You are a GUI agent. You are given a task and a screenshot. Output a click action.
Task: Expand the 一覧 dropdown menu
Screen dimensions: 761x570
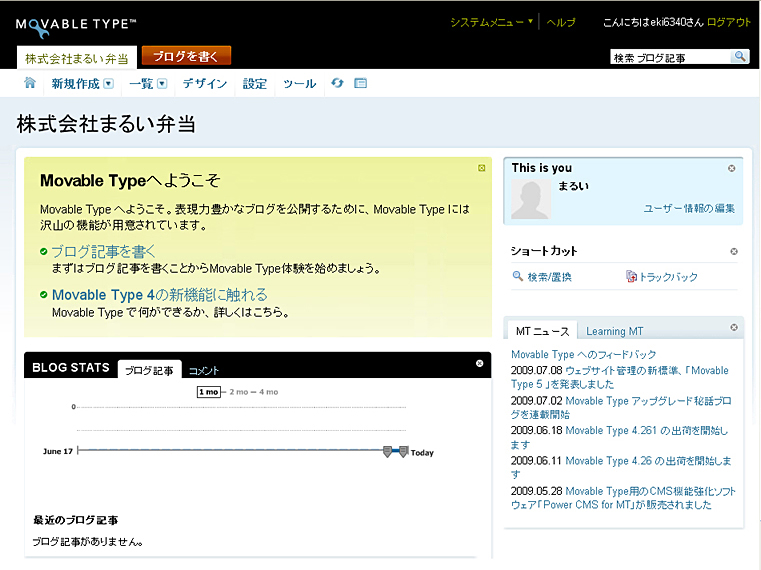pyautogui.click(x=161, y=84)
